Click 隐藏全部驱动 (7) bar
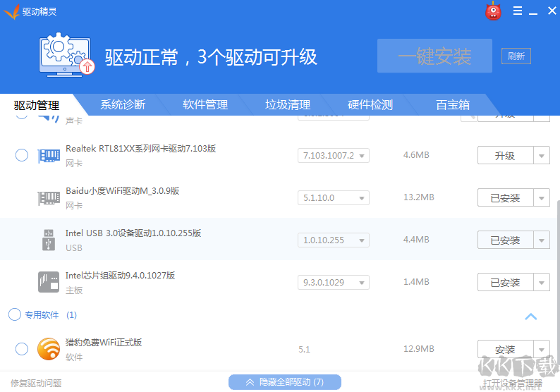Viewport: 560px width, 392px height. click(x=285, y=382)
